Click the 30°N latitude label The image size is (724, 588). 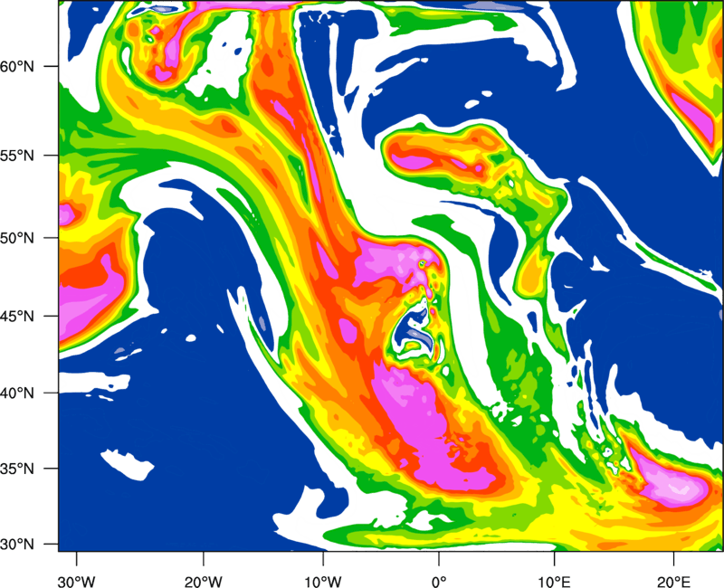tap(17, 545)
